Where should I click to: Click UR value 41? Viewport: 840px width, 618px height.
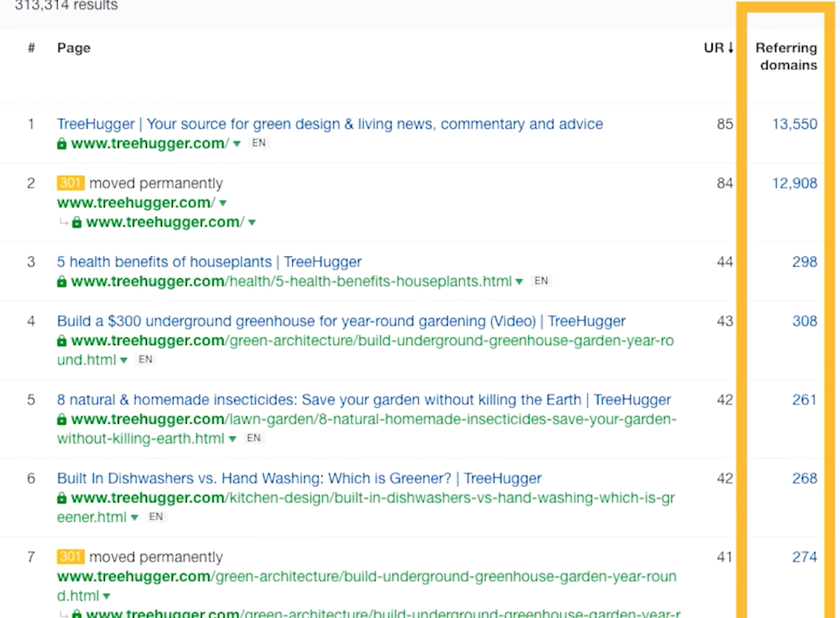(725, 557)
